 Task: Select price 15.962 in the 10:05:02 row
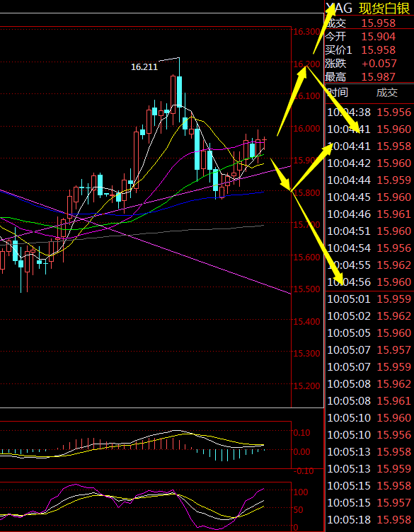click(x=394, y=316)
